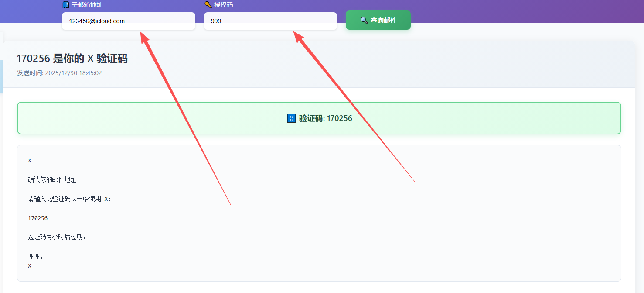The height and width of the screenshot is (293, 644).
Task: Select the email title 170256 是你的 X 验证码
Action: [72, 59]
